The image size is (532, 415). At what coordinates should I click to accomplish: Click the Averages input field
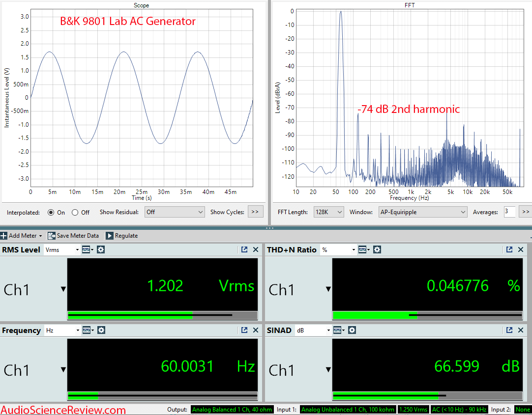(509, 212)
